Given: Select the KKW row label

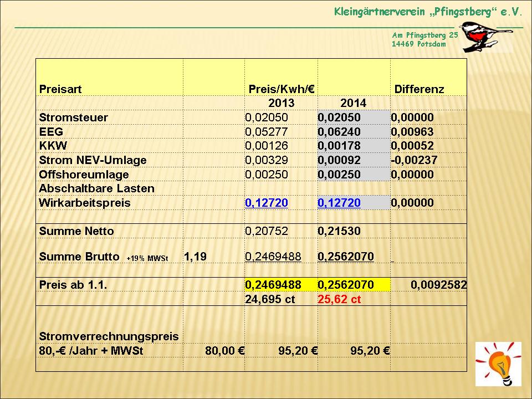Looking at the screenshot, I should pyautogui.click(x=53, y=146).
